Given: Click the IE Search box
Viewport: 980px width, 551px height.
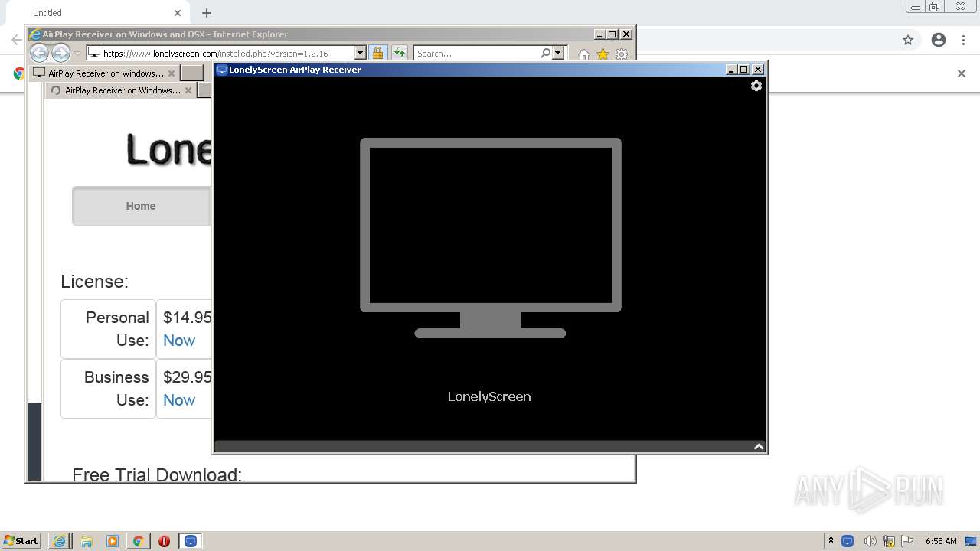Looking at the screenshot, I should (x=476, y=53).
